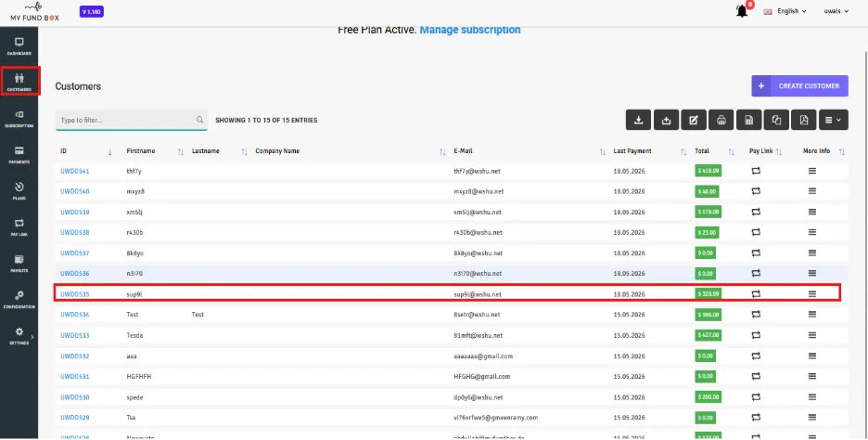Open Settings gear in the sidebar
Image resolution: width=868 pixels, height=440 pixels.
coord(19,331)
